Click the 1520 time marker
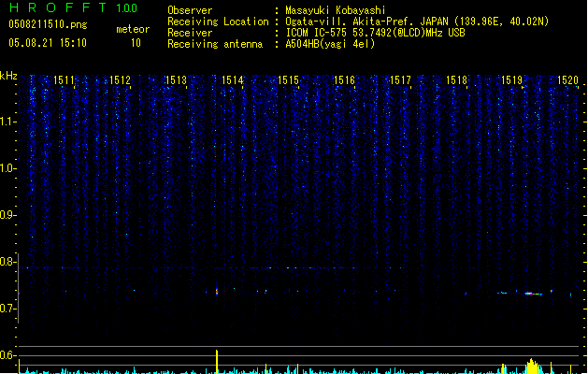Image resolution: width=588 pixels, height=374 pixels. 567,80
